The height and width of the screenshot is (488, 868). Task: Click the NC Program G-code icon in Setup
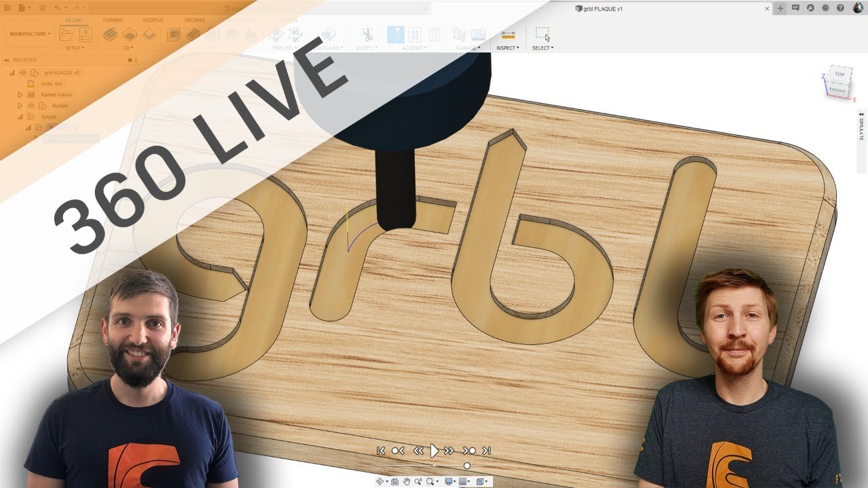[86, 34]
